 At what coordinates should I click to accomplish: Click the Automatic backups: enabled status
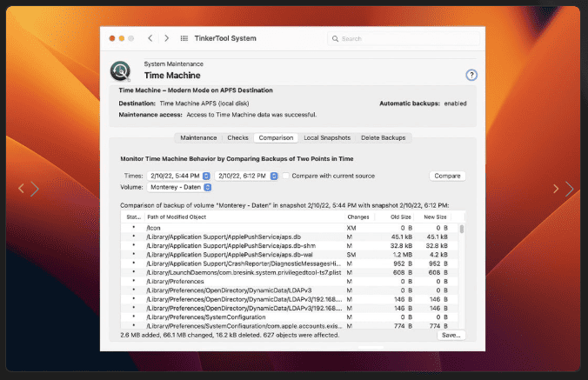[x=423, y=103]
